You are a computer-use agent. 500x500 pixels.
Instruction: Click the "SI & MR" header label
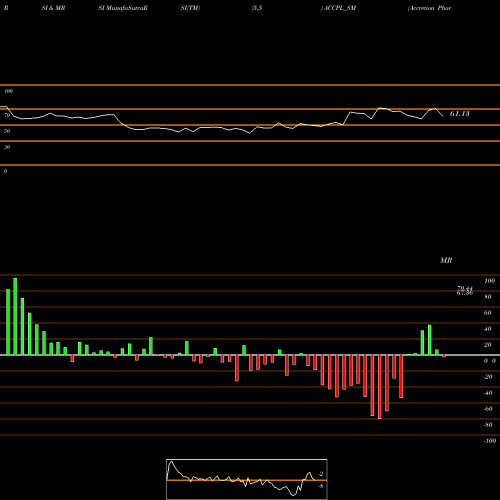pyautogui.click(x=53, y=8)
